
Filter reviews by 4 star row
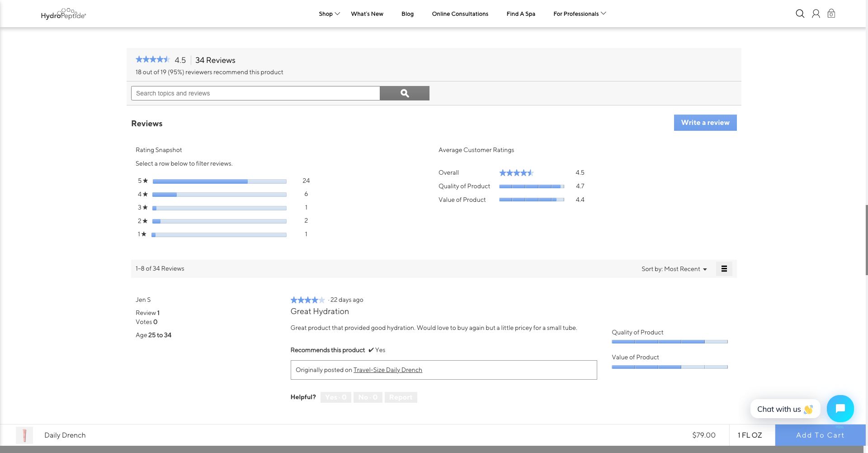click(x=219, y=195)
